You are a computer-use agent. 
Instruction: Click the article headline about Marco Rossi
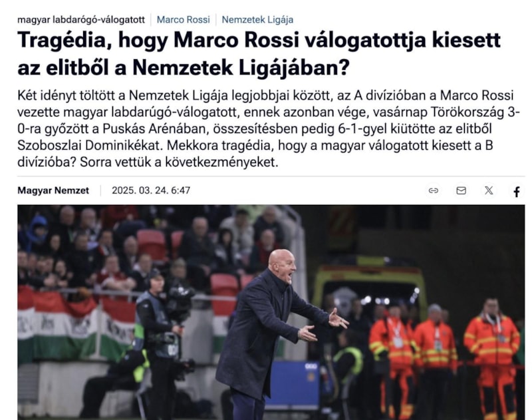pos(259,54)
